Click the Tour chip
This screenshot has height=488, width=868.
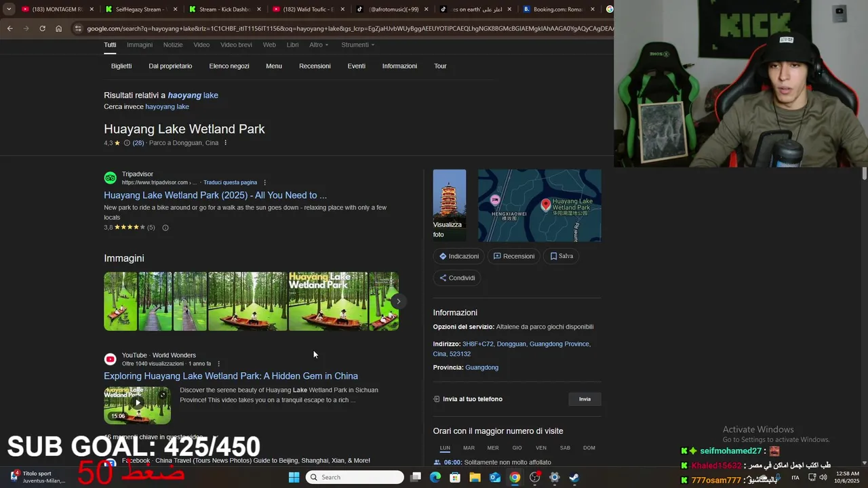tap(440, 66)
